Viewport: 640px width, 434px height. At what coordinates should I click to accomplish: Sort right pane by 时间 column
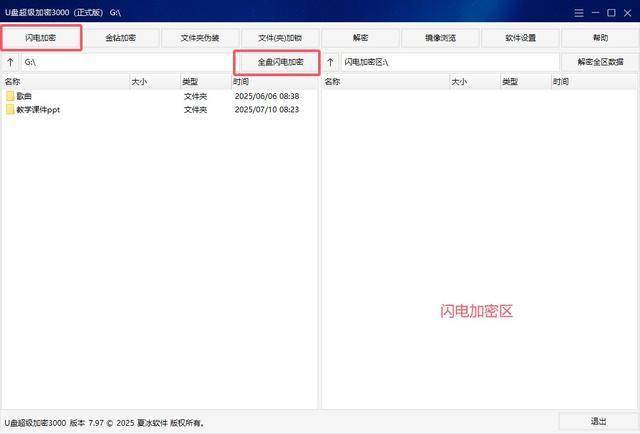click(x=594, y=82)
